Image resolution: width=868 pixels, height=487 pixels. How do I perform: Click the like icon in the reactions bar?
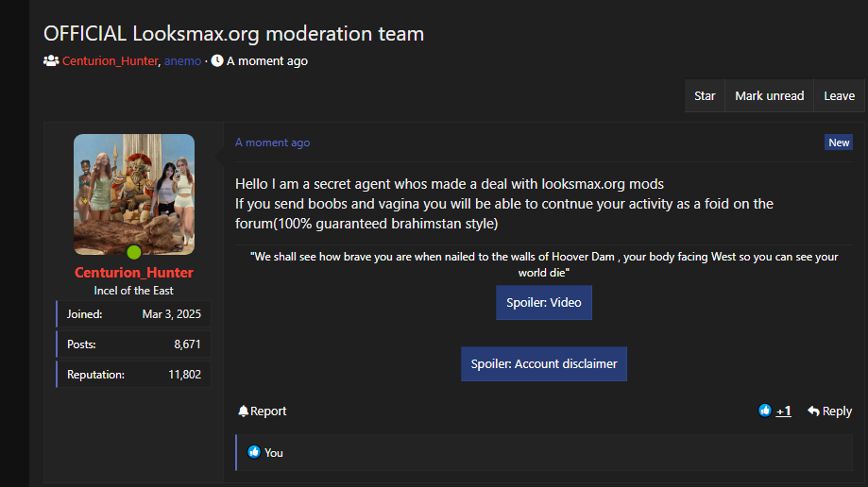tap(254, 452)
